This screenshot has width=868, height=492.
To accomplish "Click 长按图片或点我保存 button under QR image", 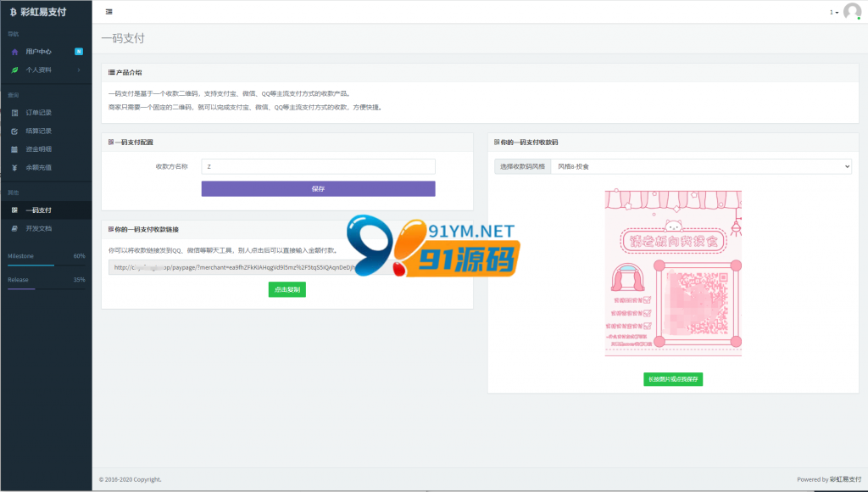I will (673, 379).
